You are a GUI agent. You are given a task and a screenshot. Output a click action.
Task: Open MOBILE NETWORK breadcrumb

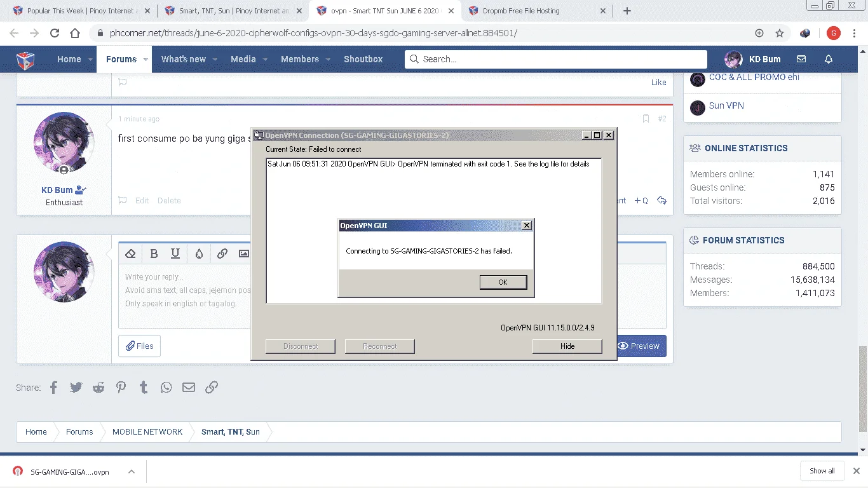(x=147, y=432)
